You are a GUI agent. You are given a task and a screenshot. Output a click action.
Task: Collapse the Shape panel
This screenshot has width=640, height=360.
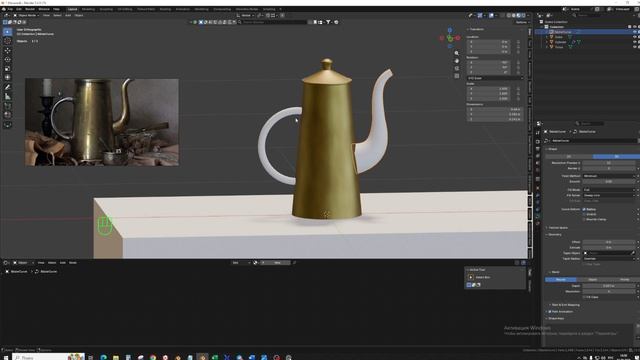(x=551, y=149)
